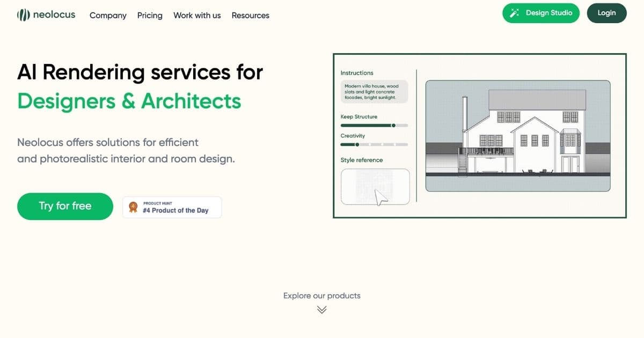Click the double chevron down arrow

[x=321, y=310]
